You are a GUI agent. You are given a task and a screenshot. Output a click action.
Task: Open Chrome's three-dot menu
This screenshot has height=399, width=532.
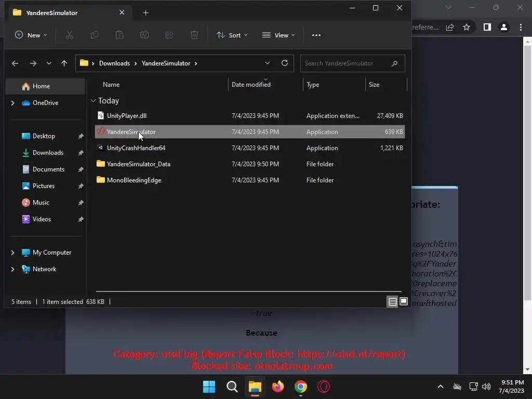(521, 27)
